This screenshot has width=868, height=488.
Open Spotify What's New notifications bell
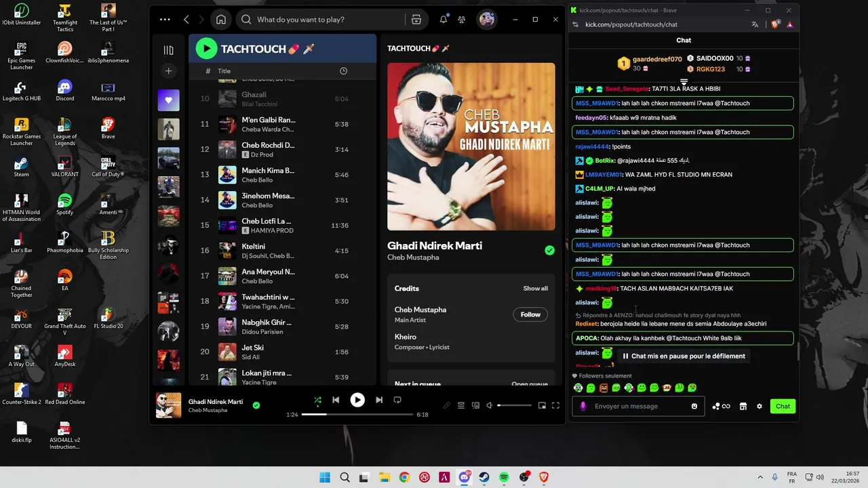(x=443, y=20)
